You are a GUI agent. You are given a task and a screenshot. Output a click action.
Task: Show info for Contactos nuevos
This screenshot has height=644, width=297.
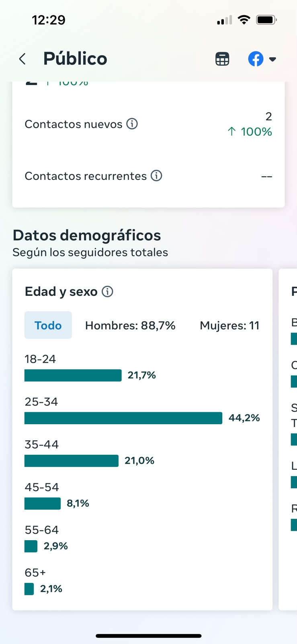click(x=132, y=124)
